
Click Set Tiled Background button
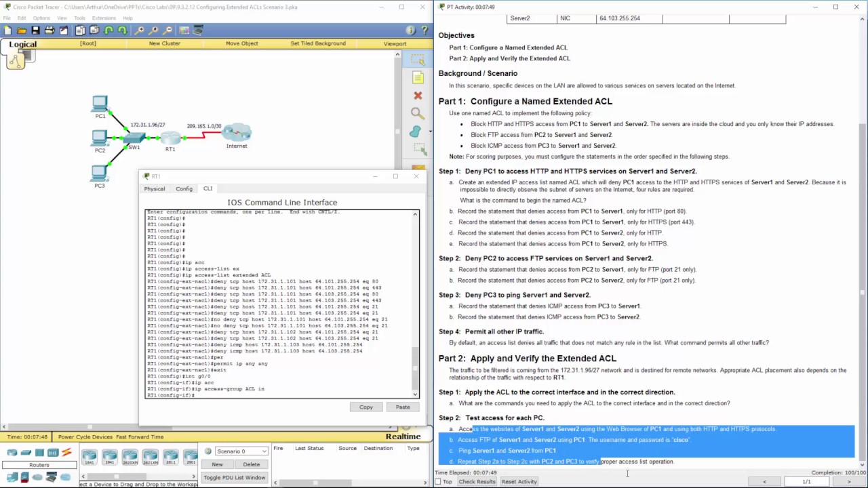coord(318,43)
